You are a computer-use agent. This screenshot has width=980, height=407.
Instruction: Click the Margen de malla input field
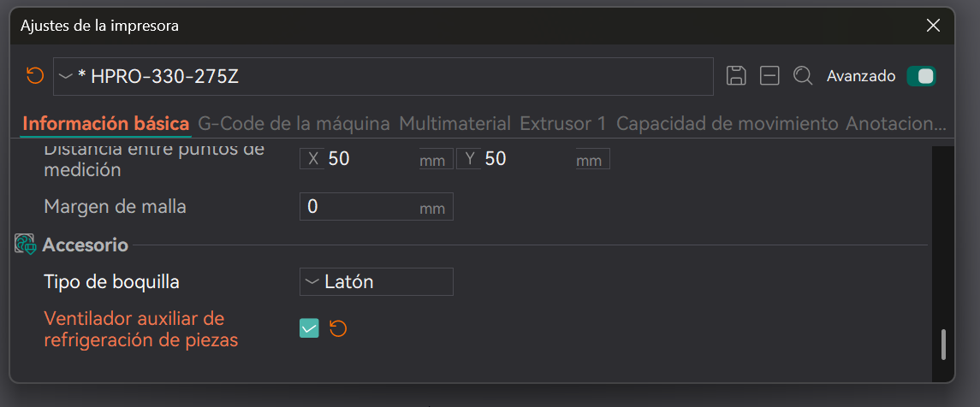pos(359,207)
